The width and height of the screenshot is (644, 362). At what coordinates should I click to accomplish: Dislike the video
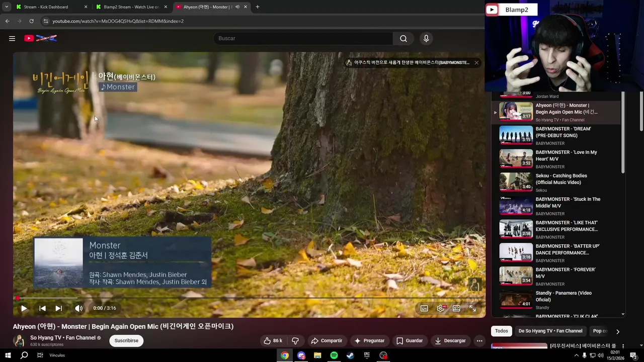coord(295,340)
